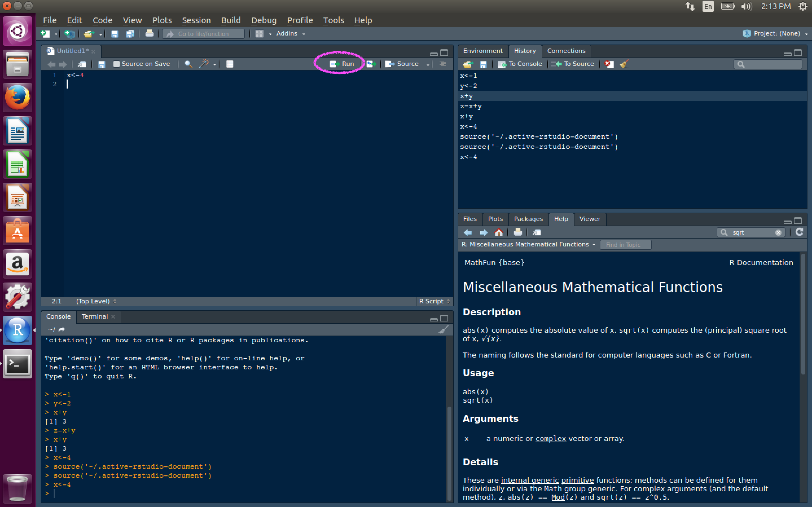Image resolution: width=812 pixels, height=507 pixels.
Task: Click the Source button in the editor toolbar
Action: click(402, 64)
